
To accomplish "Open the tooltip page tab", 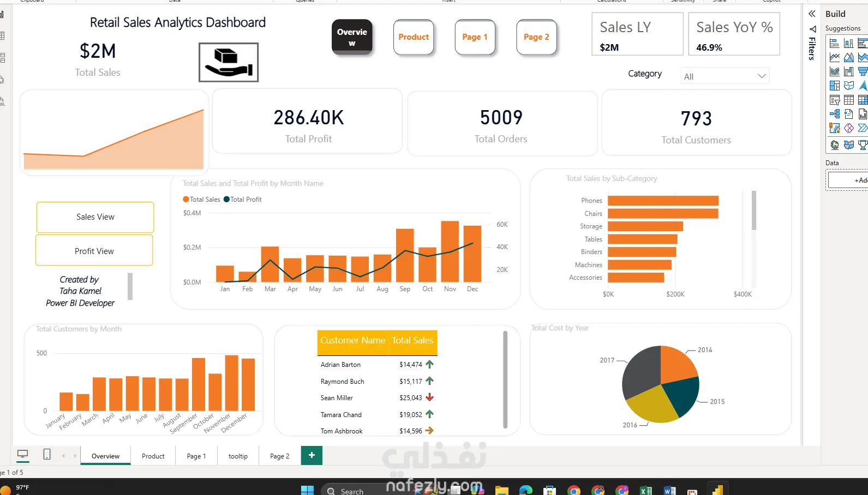I will [x=238, y=456].
